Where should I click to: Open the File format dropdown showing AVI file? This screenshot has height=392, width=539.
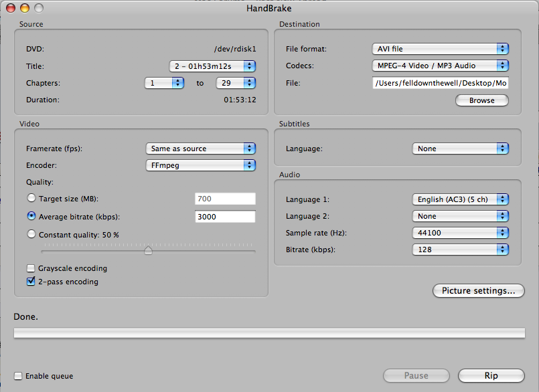pos(441,49)
